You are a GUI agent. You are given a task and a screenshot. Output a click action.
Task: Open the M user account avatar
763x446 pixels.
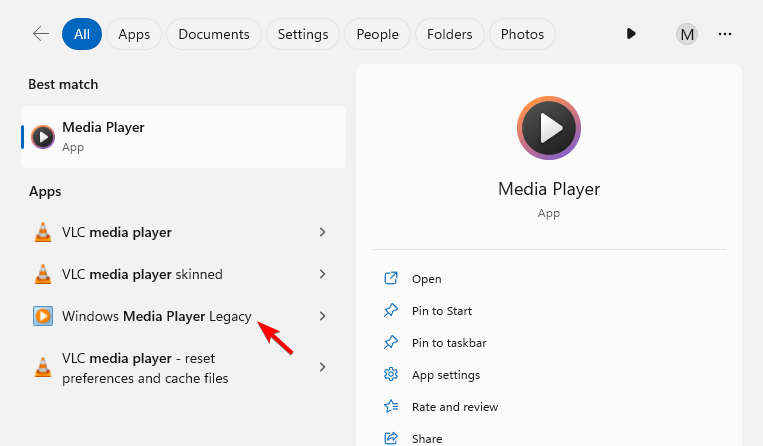pos(687,34)
